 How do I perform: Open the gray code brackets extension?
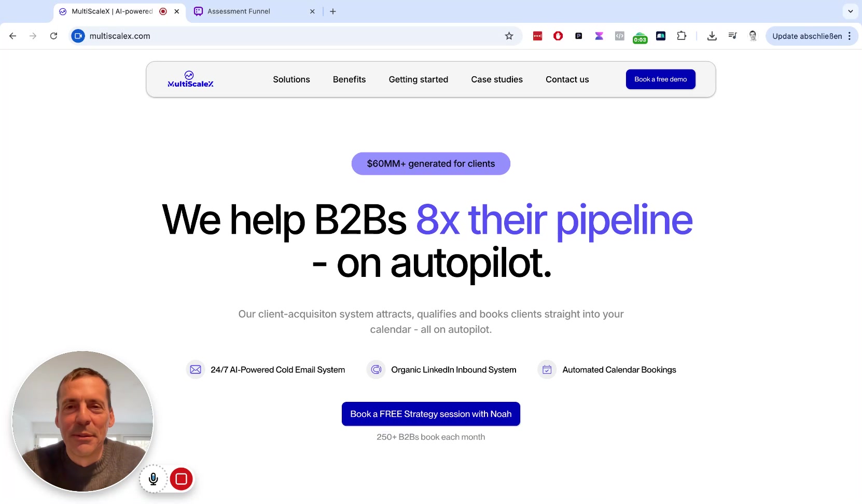[x=619, y=36]
